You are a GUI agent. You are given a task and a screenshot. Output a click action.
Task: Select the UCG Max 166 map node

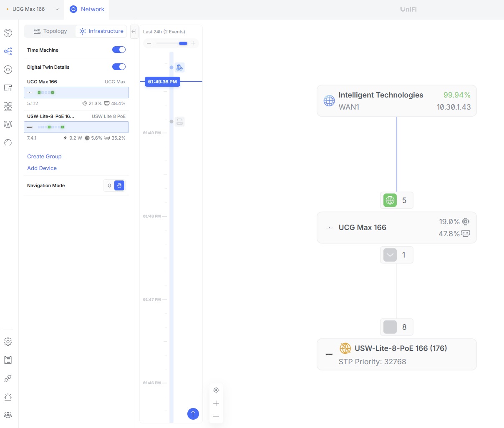click(397, 228)
